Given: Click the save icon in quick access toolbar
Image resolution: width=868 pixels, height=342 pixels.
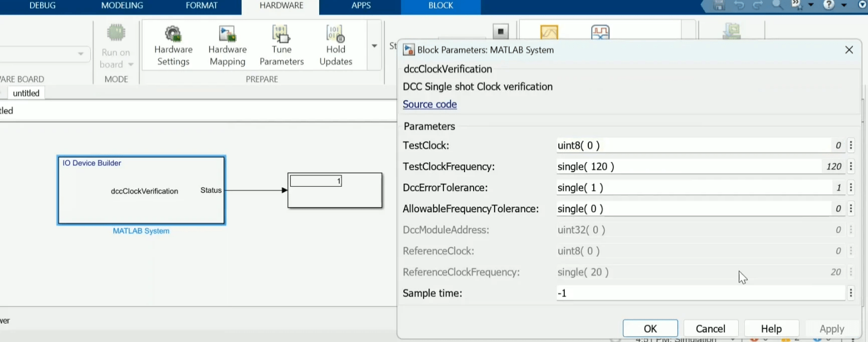Looking at the screenshot, I should 719,6.
